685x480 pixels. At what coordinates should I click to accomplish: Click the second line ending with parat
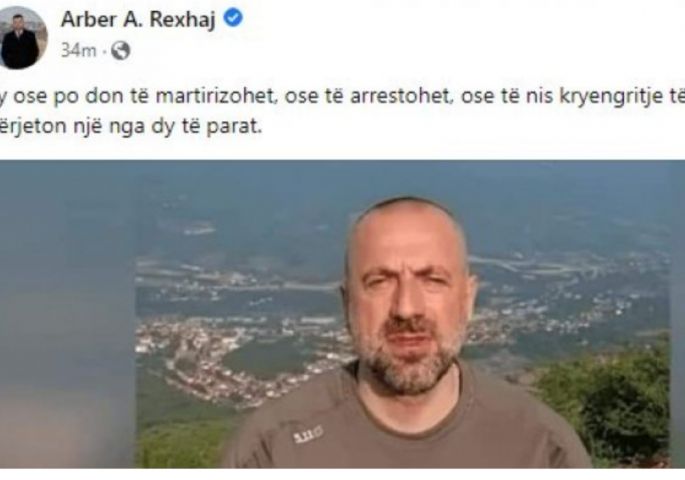(x=131, y=127)
